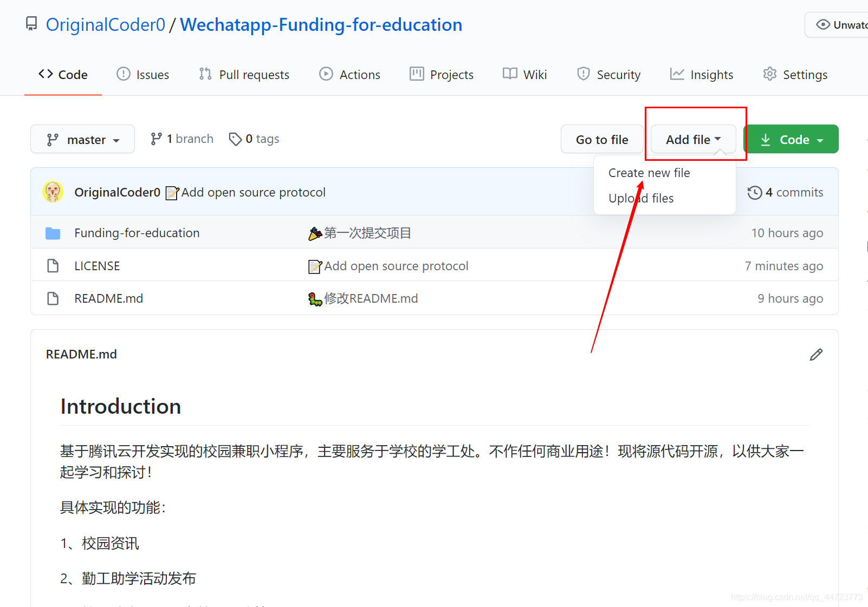Expand the master branch dropdown
The image size is (868, 607).
(x=82, y=139)
